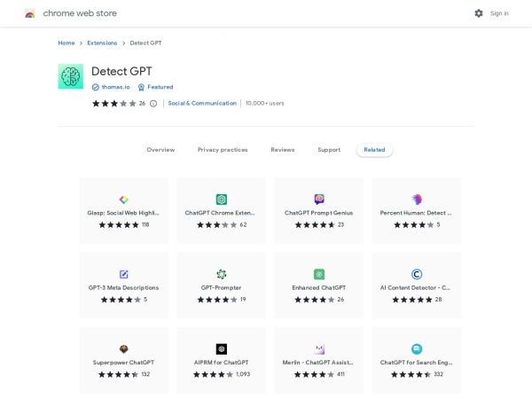
Task: Open GPT-Prompter title
Action: point(221,287)
